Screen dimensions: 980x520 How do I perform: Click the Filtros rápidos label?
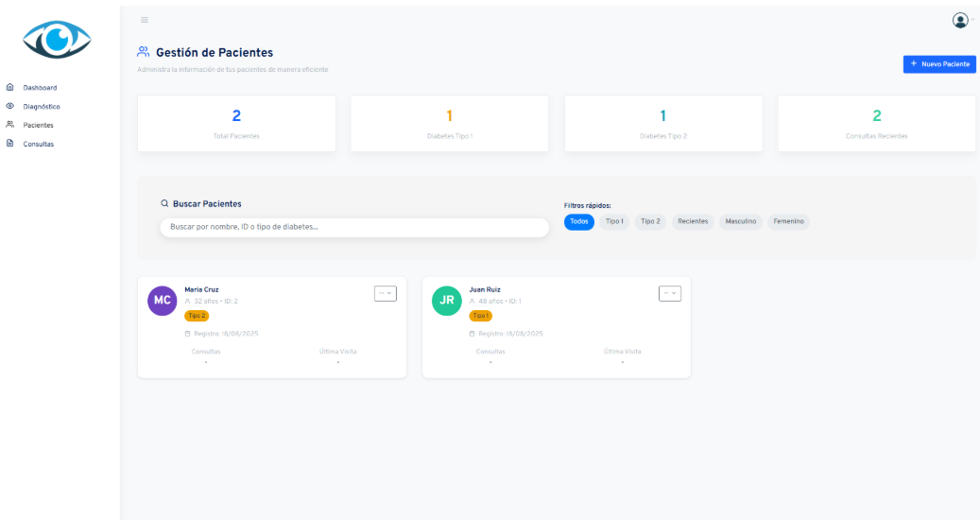coord(588,205)
